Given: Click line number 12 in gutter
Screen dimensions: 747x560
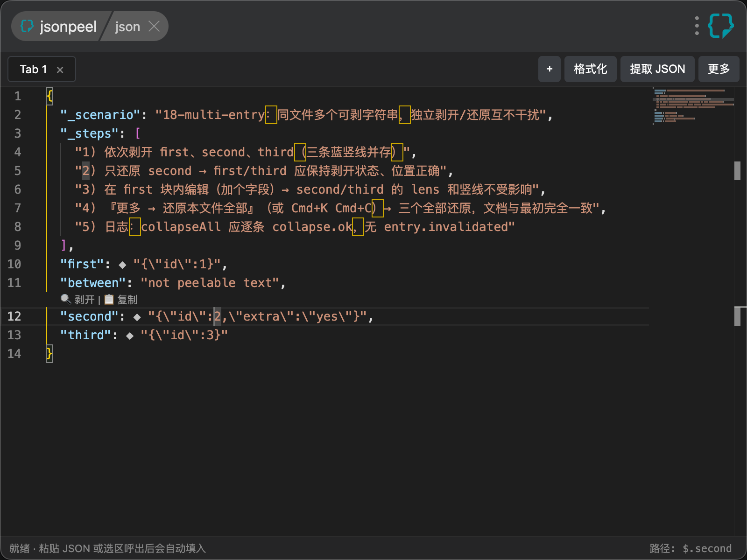Looking at the screenshot, I should click(x=14, y=316).
